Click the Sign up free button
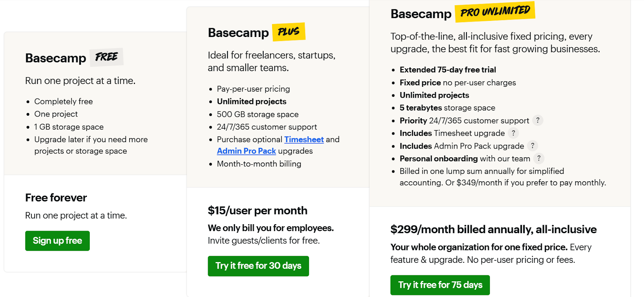The image size is (644, 297). [57, 241]
